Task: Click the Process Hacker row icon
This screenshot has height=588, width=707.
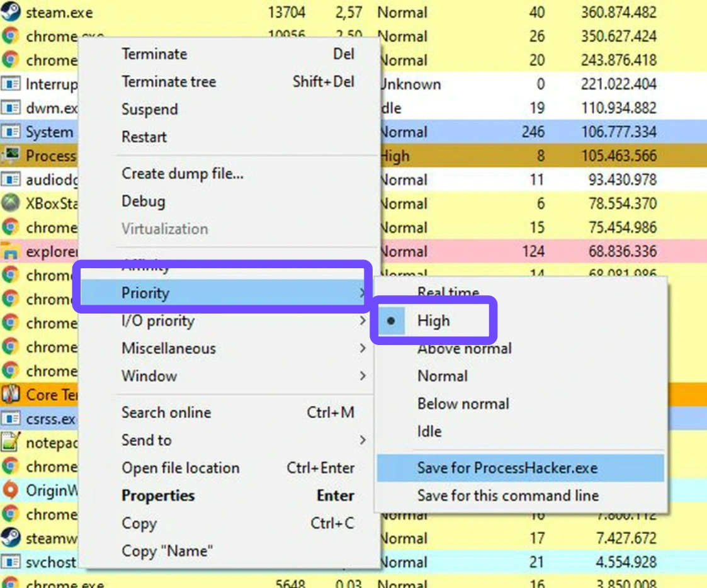Action: click(x=10, y=155)
